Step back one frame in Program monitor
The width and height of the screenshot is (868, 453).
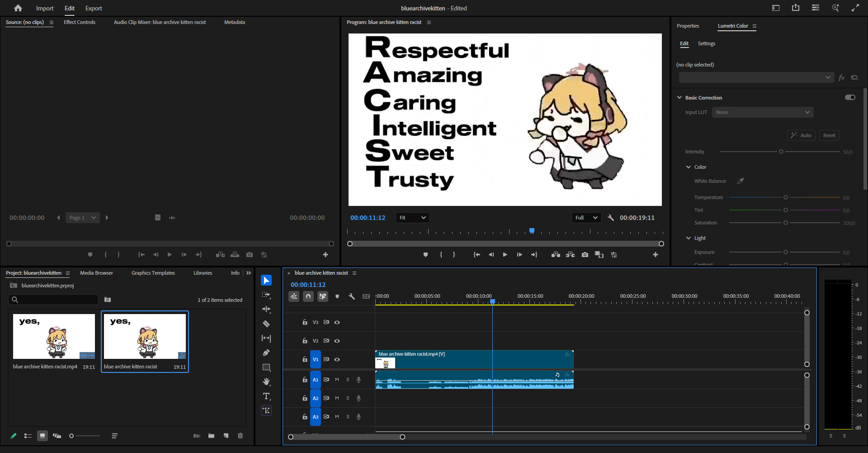491,255
